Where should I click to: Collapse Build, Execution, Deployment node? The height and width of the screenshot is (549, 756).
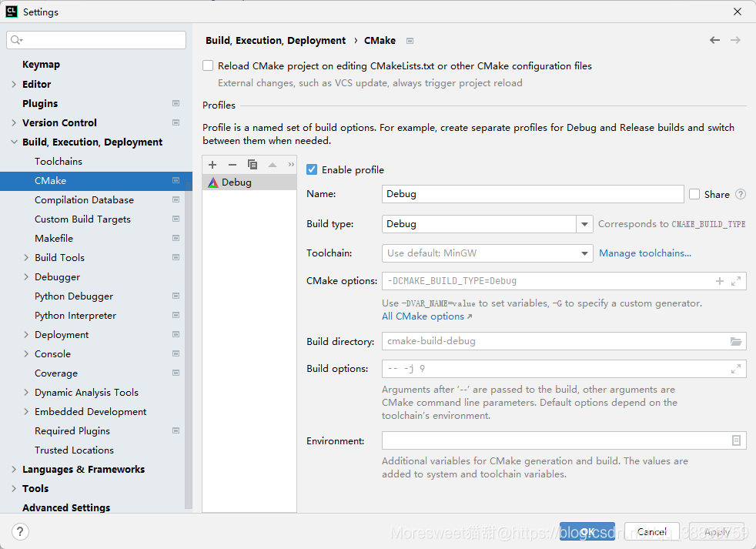click(x=14, y=142)
